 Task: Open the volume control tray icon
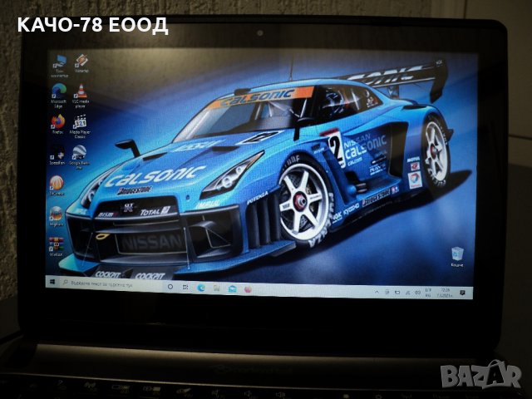click(x=417, y=292)
